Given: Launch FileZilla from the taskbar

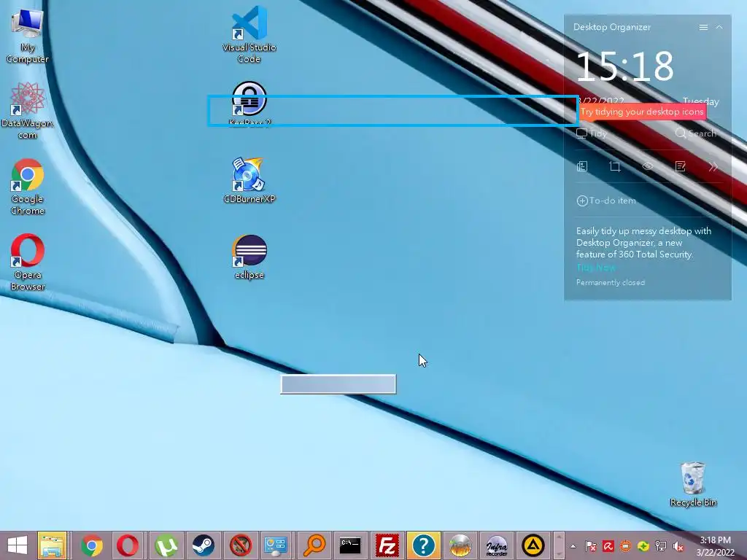Looking at the screenshot, I should click(x=387, y=545).
